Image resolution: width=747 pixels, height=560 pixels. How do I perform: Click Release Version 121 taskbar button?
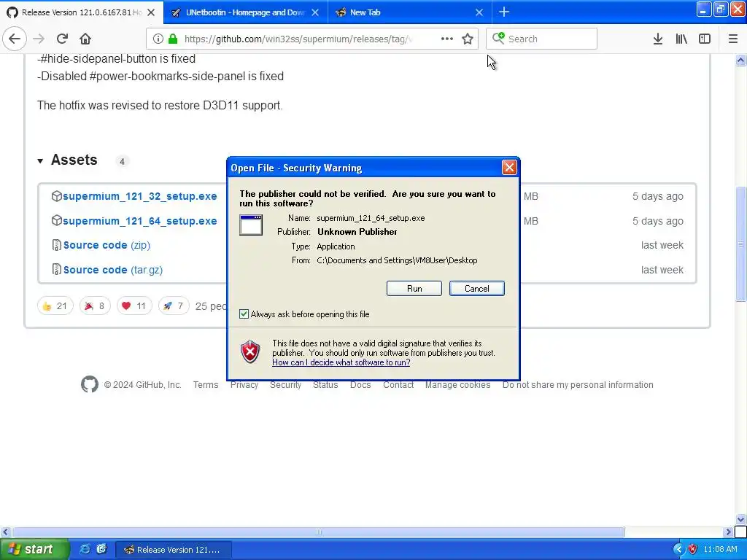point(174,550)
